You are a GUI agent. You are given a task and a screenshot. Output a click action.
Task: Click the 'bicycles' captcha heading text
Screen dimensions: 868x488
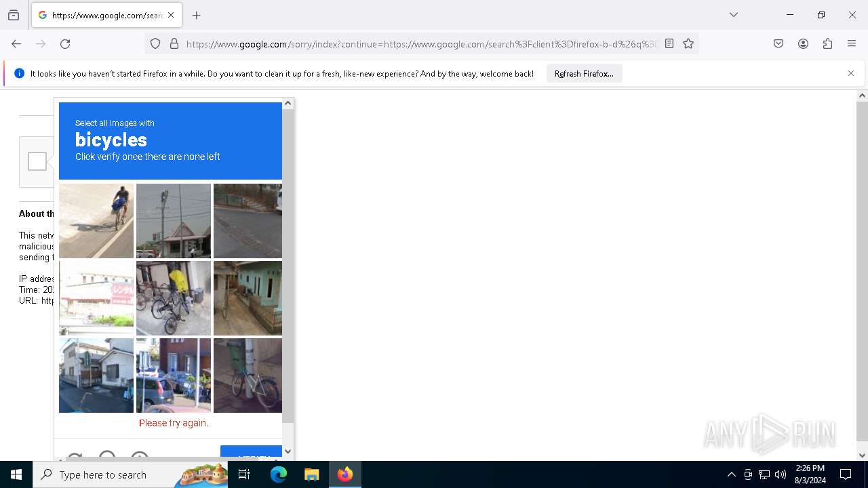pos(111,140)
